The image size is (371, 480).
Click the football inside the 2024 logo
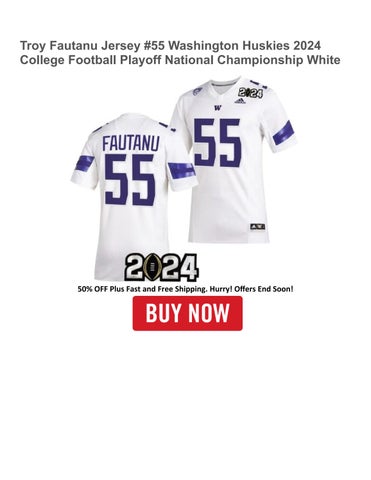coord(153,267)
